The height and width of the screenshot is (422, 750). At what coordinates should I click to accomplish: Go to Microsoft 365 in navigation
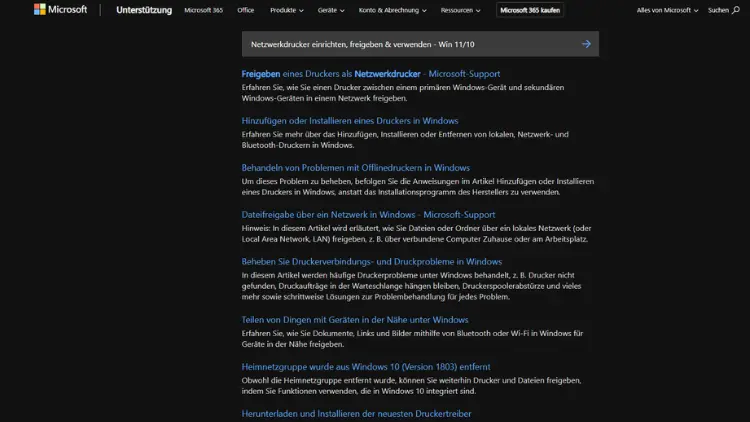[x=203, y=10]
